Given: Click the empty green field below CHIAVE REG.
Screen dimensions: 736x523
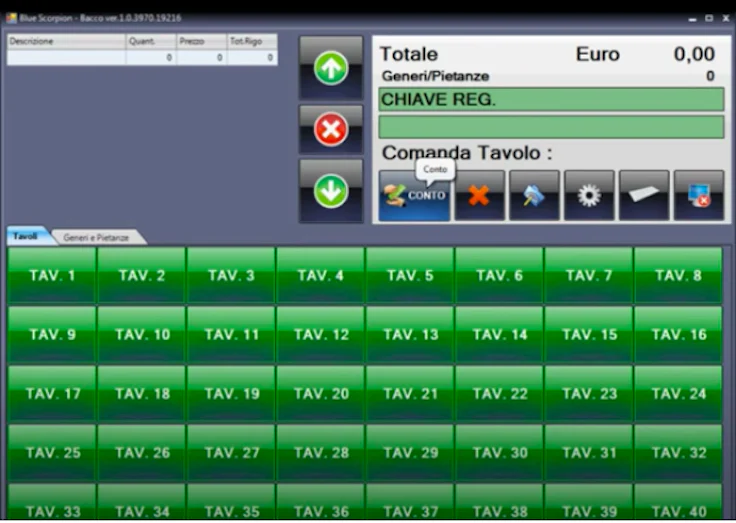Looking at the screenshot, I should tap(552, 127).
